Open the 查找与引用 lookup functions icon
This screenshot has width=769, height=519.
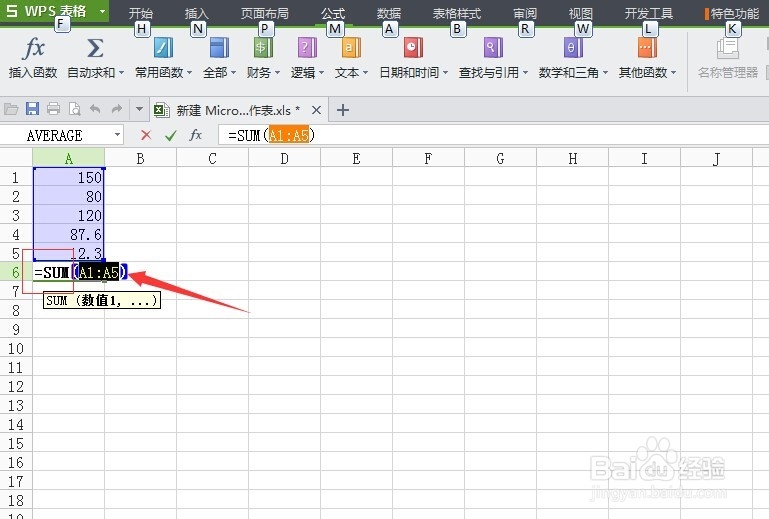click(493, 48)
